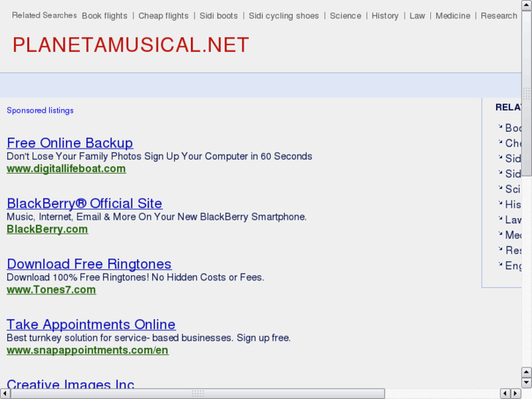Open Sidi cycling shoes related search
The width and height of the screenshot is (532, 399).
(284, 16)
